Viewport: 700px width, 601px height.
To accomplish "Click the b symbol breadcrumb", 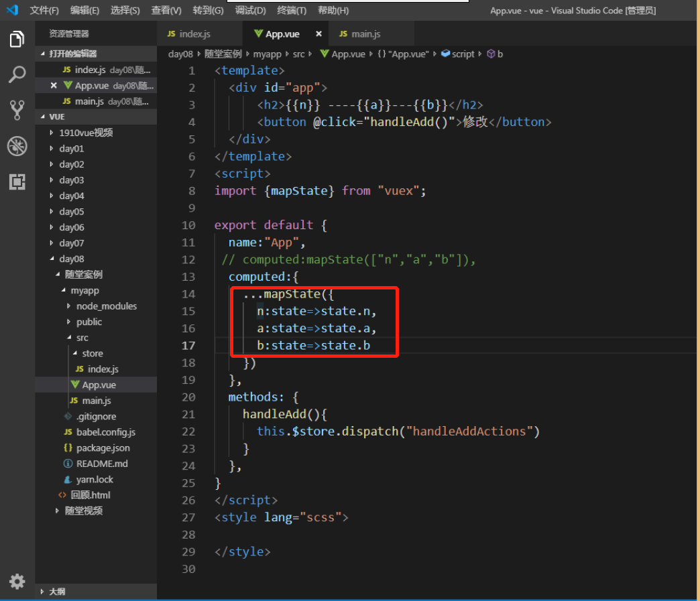I will (x=495, y=54).
